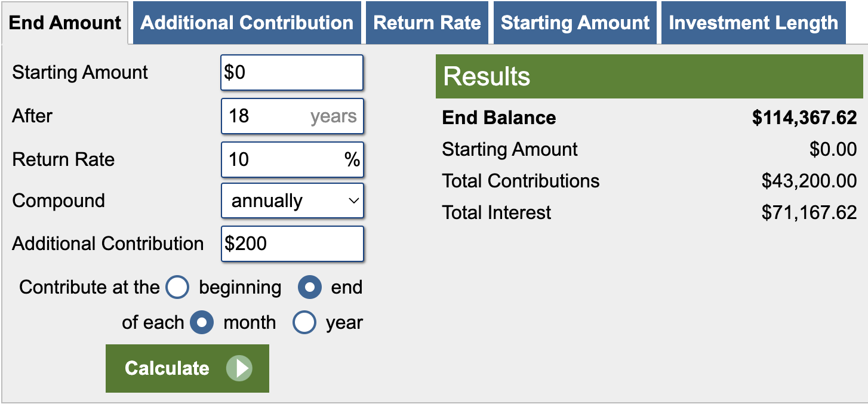This screenshot has height=407, width=868.
Task: Select the end contribution radio button
Action: (310, 288)
